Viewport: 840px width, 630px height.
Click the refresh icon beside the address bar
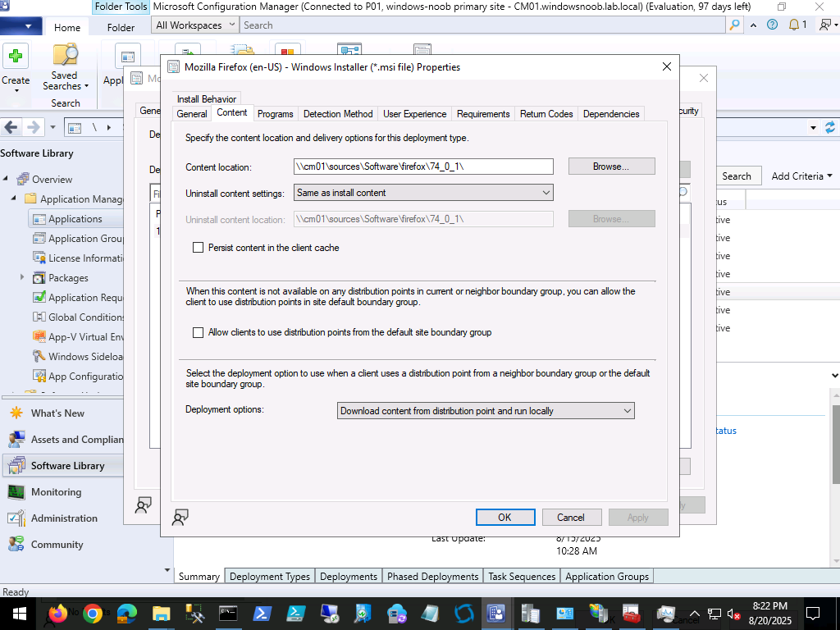830,127
